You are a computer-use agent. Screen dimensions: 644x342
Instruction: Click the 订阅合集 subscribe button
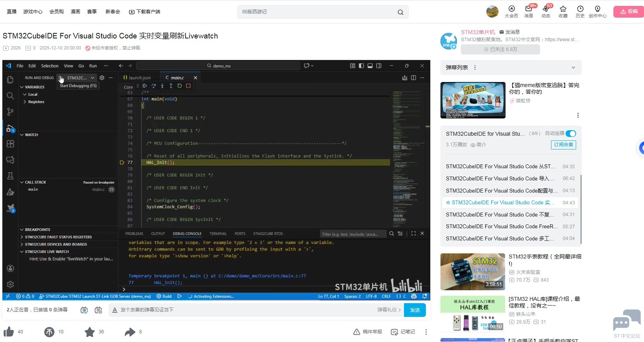click(563, 145)
